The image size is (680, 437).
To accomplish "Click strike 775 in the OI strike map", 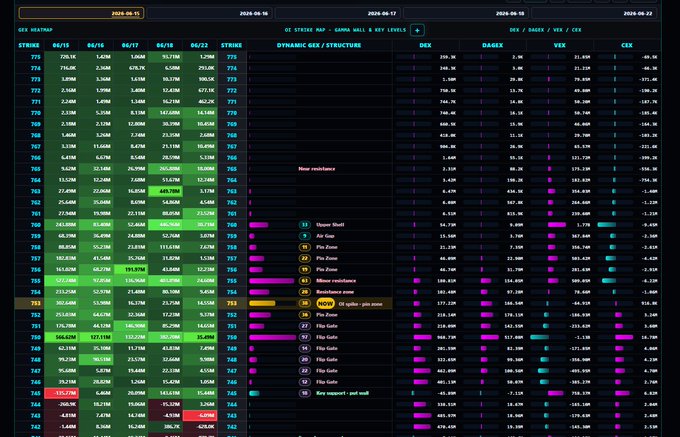I will pyautogui.click(x=232, y=57).
